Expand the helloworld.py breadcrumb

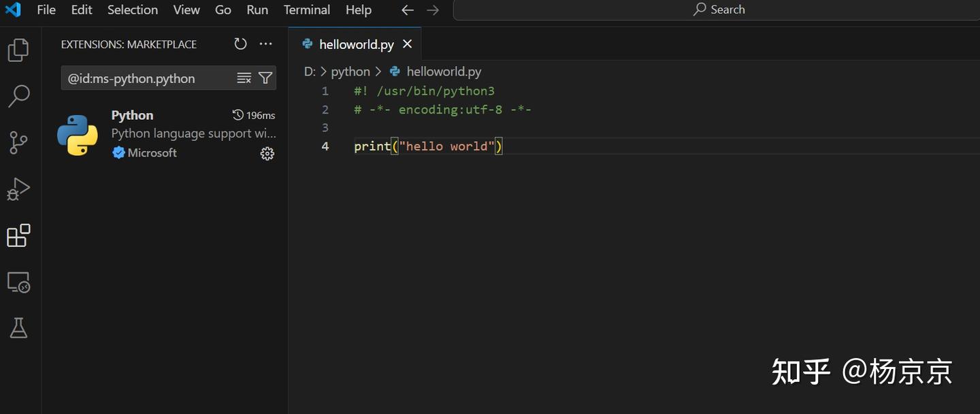(x=443, y=71)
